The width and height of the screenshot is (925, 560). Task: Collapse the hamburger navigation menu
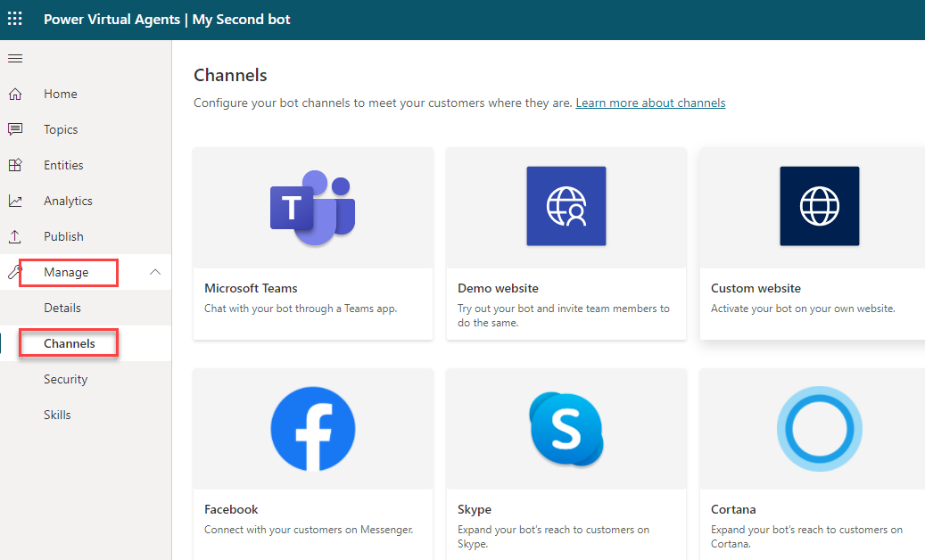click(x=15, y=58)
